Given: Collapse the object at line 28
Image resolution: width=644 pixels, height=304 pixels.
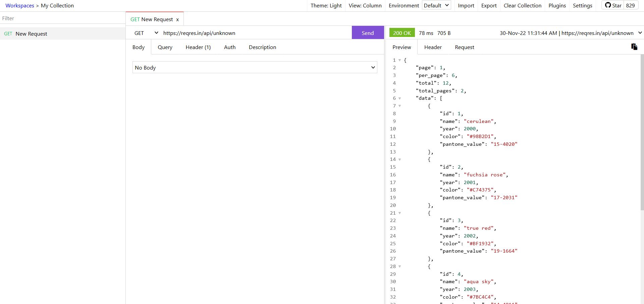Looking at the screenshot, I should tap(399, 266).
